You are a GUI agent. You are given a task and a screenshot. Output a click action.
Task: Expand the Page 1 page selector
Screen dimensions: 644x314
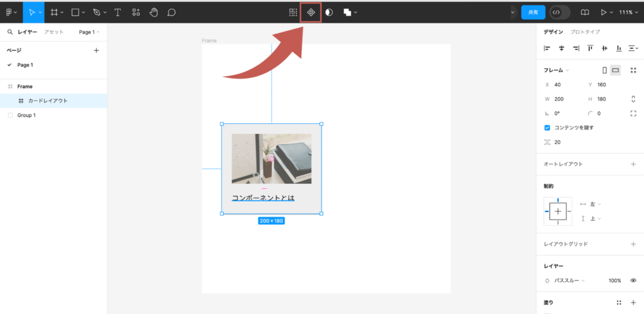point(89,32)
